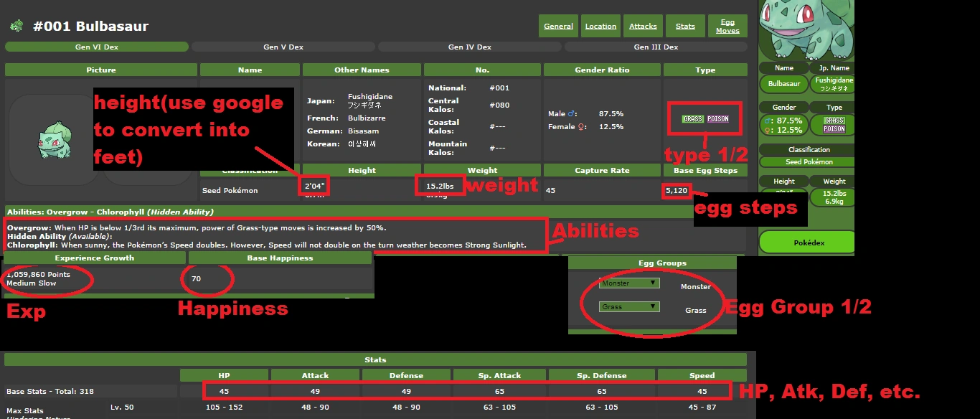This screenshot has height=419, width=980.
Task: Click the GRASS type badge in the Type cell
Action: coord(693,119)
